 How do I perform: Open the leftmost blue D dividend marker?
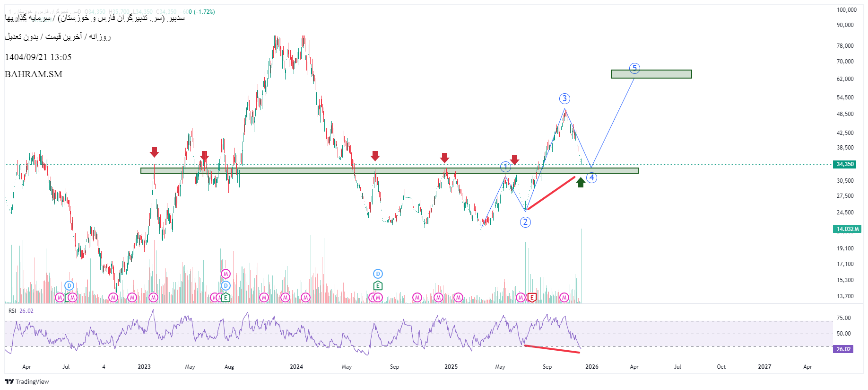pos(69,285)
